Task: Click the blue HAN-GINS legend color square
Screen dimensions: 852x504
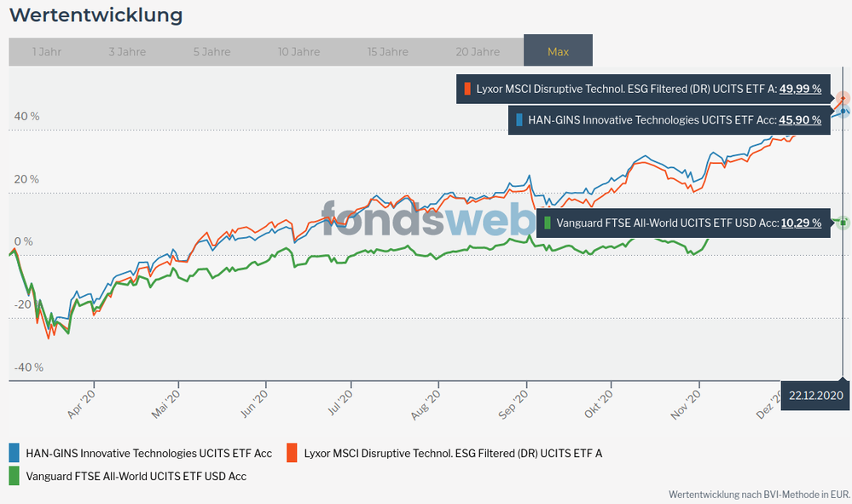Action: (x=14, y=453)
